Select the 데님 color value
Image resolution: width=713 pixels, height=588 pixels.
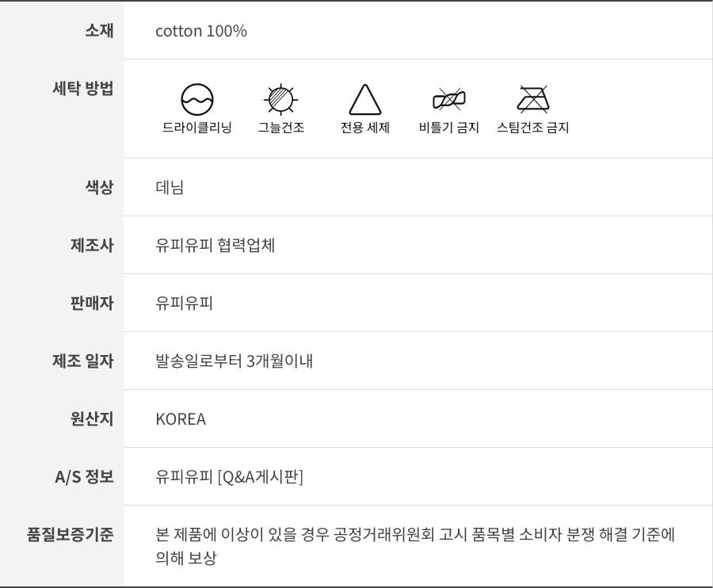[x=170, y=188]
